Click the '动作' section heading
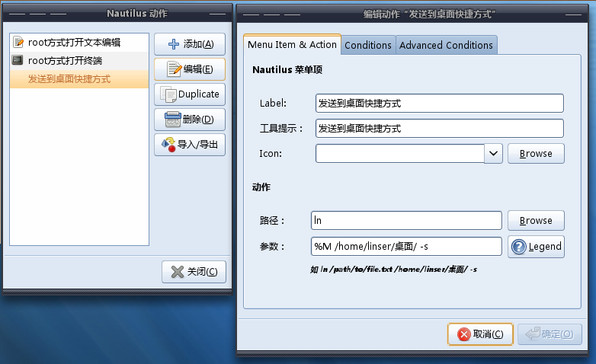The width and height of the screenshot is (596, 364). (x=261, y=187)
